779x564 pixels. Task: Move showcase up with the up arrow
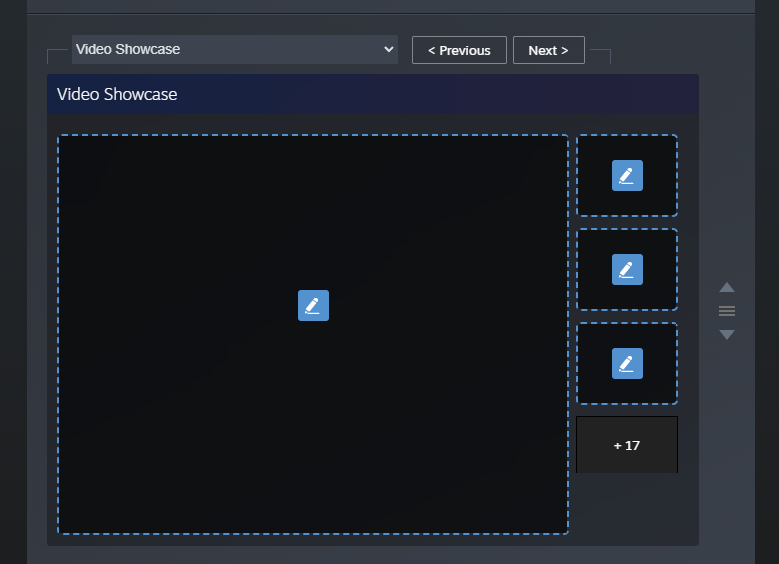727,287
